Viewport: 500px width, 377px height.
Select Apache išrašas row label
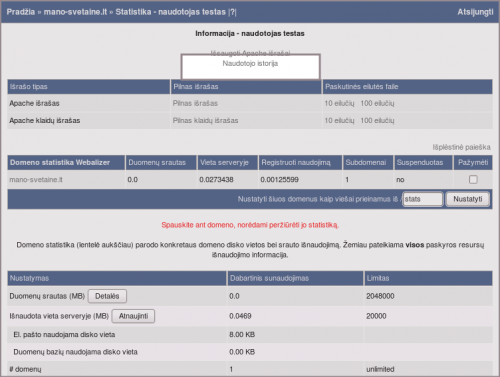[x=34, y=103]
